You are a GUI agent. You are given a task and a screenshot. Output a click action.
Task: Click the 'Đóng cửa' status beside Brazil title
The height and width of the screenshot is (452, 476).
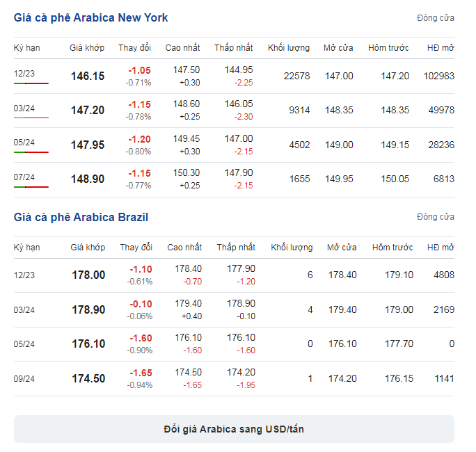tap(436, 217)
